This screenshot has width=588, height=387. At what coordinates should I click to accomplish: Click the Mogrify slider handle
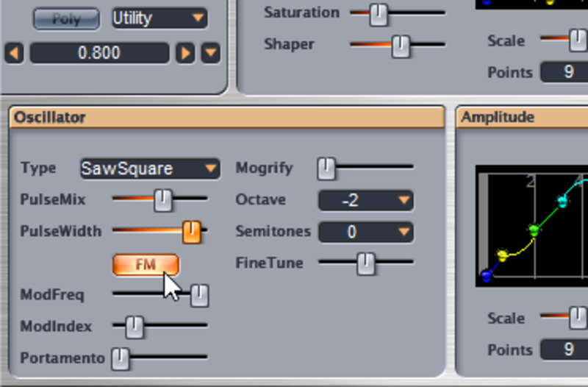click(x=326, y=168)
